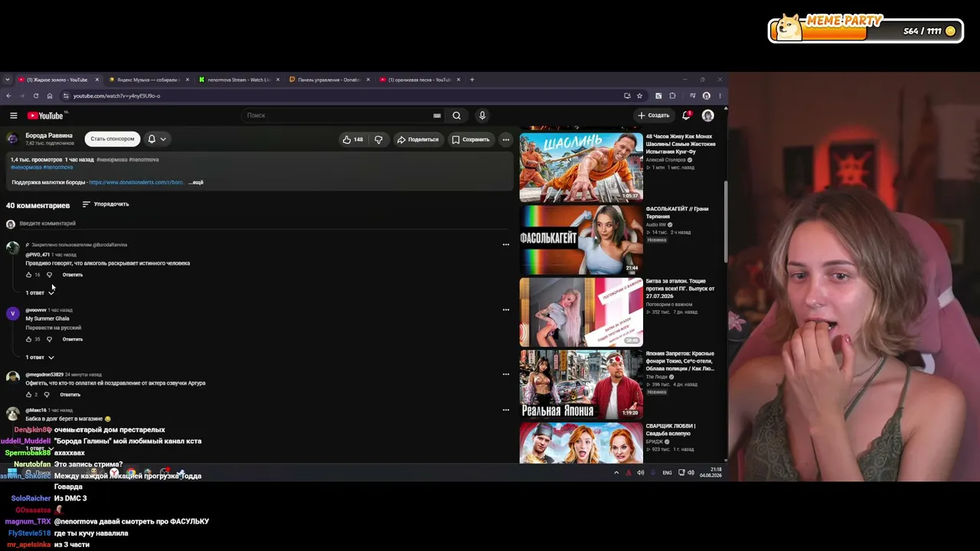Click the Введите комментарий field
The image size is (980, 551).
click(x=263, y=223)
